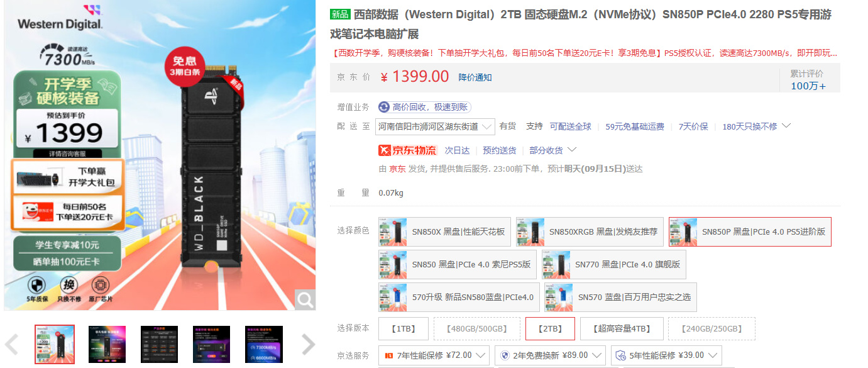Click the icon for 5年性能保修 service

click(620, 355)
